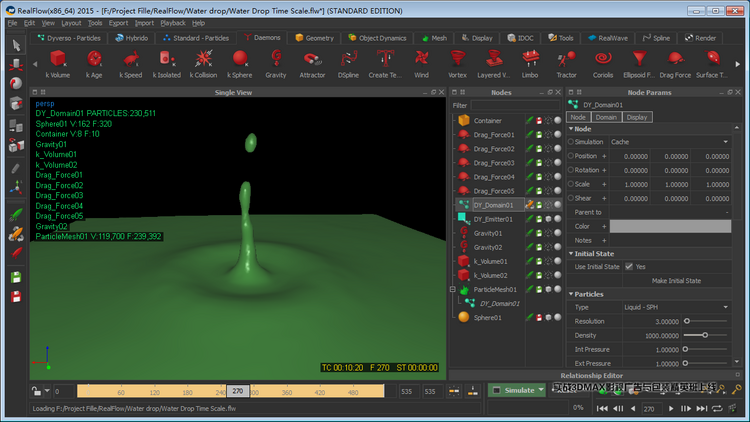Add a Coriolis daemon
The image size is (750, 422).
[603, 64]
